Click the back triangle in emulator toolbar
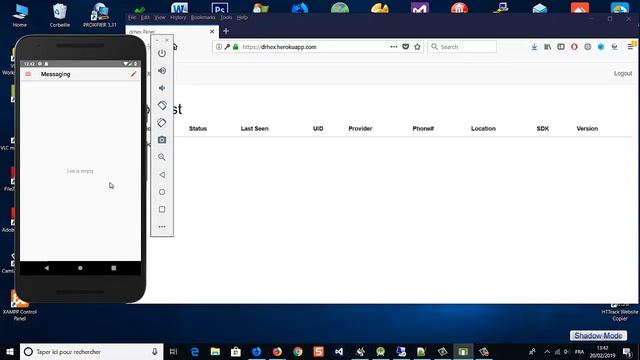This screenshot has width=640, height=360. (162, 175)
